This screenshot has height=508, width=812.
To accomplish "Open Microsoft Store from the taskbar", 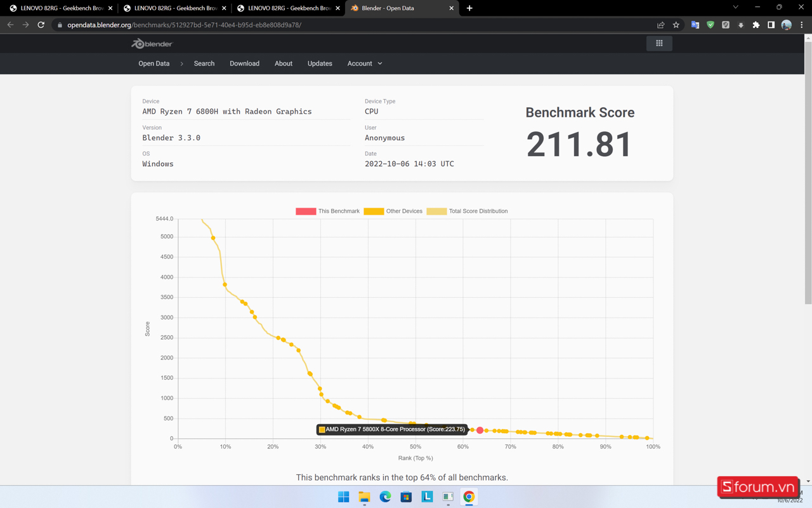I will pos(406,497).
